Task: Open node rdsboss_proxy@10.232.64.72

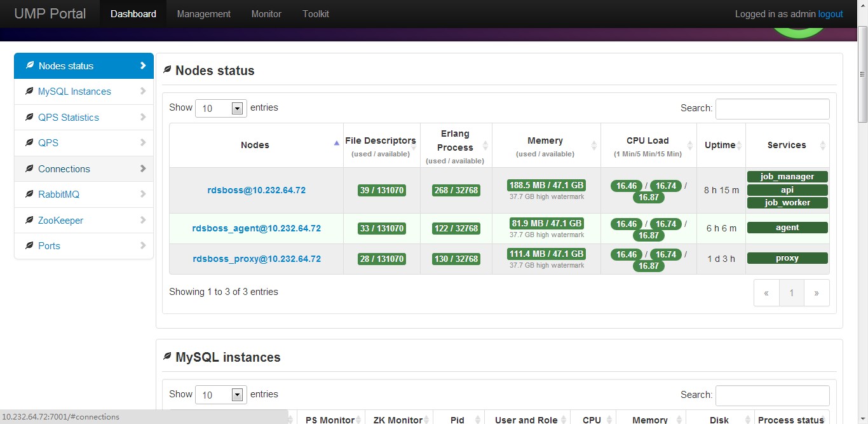Action: pyautogui.click(x=257, y=259)
